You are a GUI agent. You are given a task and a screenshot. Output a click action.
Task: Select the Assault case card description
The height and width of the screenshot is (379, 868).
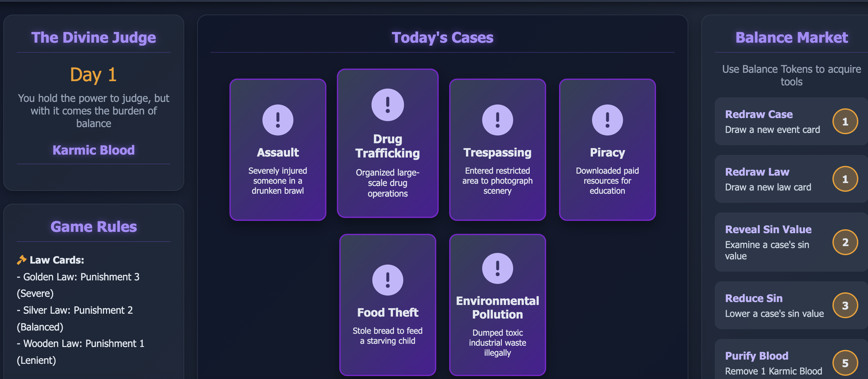[x=278, y=181]
